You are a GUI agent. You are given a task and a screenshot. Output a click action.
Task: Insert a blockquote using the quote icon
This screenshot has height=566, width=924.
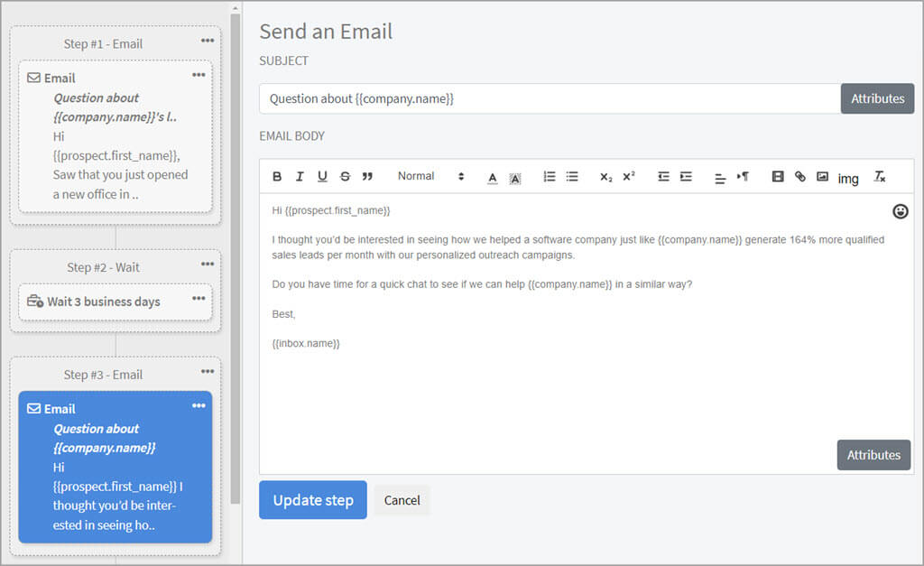367,177
